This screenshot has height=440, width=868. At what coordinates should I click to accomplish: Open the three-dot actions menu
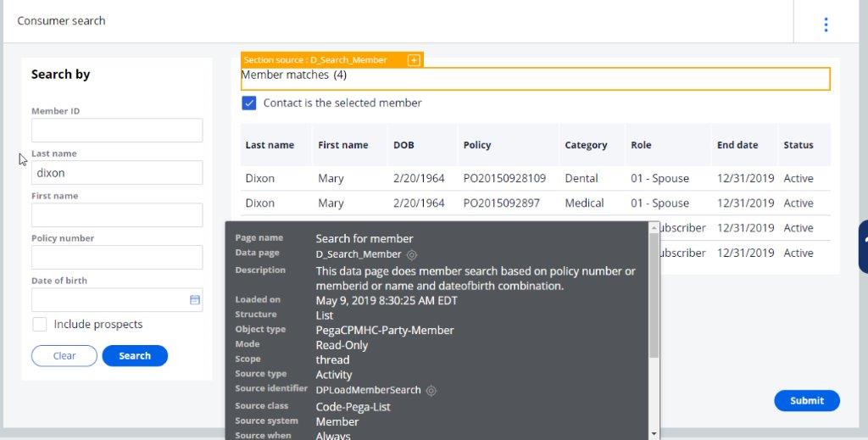point(826,25)
